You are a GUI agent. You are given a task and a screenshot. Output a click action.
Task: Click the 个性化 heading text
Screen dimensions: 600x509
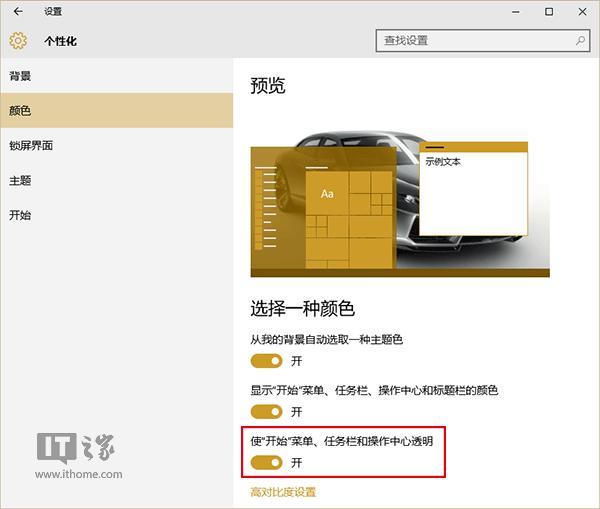[x=60, y=41]
